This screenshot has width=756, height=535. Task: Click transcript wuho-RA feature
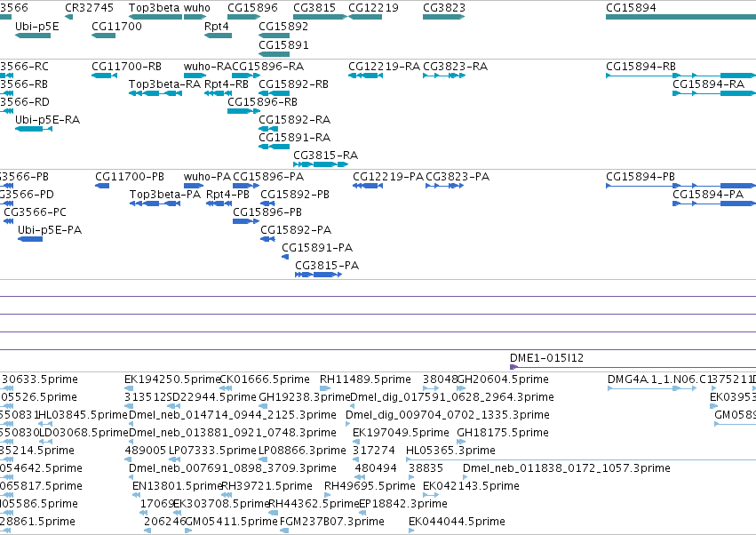coord(195,76)
